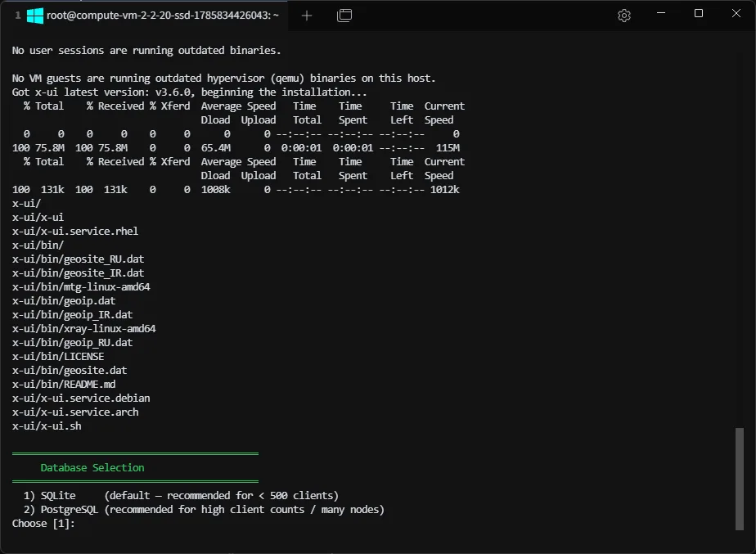
Task: Open a new terminal tab with plus icon
Action: click(x=307, y=16)
